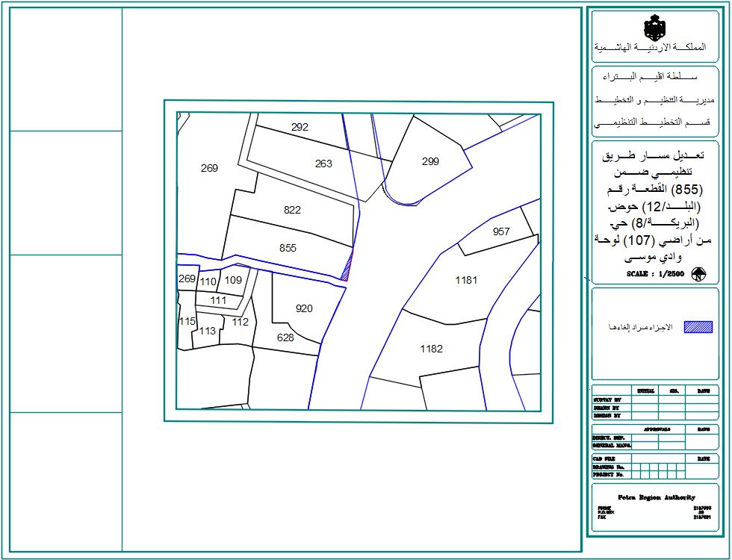The height and width of the screenshot is (560, 732).
Task: Click the SCALE 1/2500 label
Action: 654,274
